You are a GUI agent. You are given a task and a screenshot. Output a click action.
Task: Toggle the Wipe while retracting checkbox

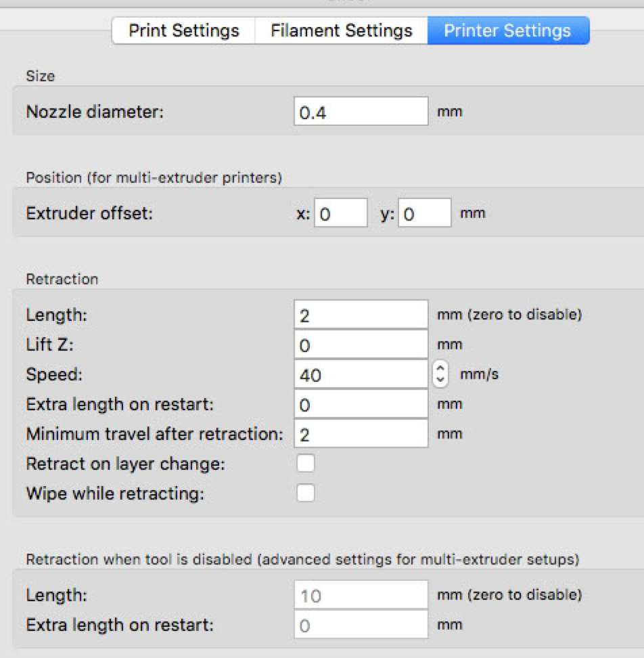pyautogui.click(x=306, y=493)
